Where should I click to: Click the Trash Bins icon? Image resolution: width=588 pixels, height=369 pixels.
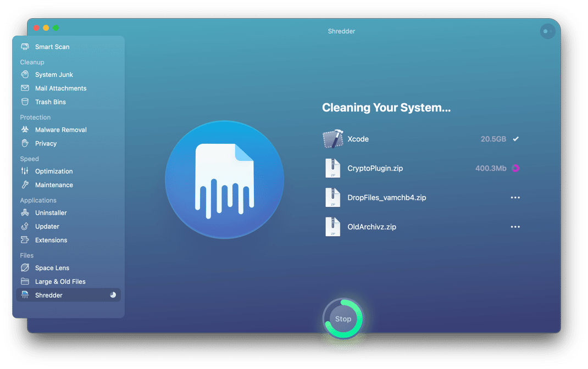click(x=25, y=102)
